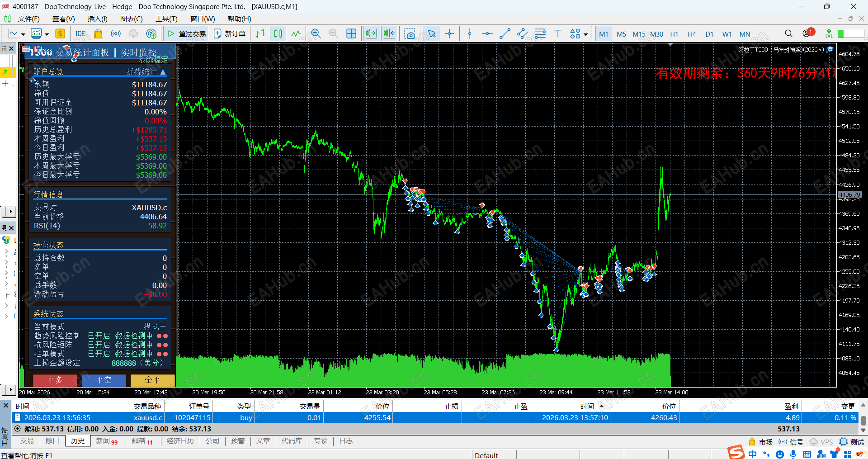Select the H1 timeframe
Screen dimensions: 868x459
[x=674, y=34]
